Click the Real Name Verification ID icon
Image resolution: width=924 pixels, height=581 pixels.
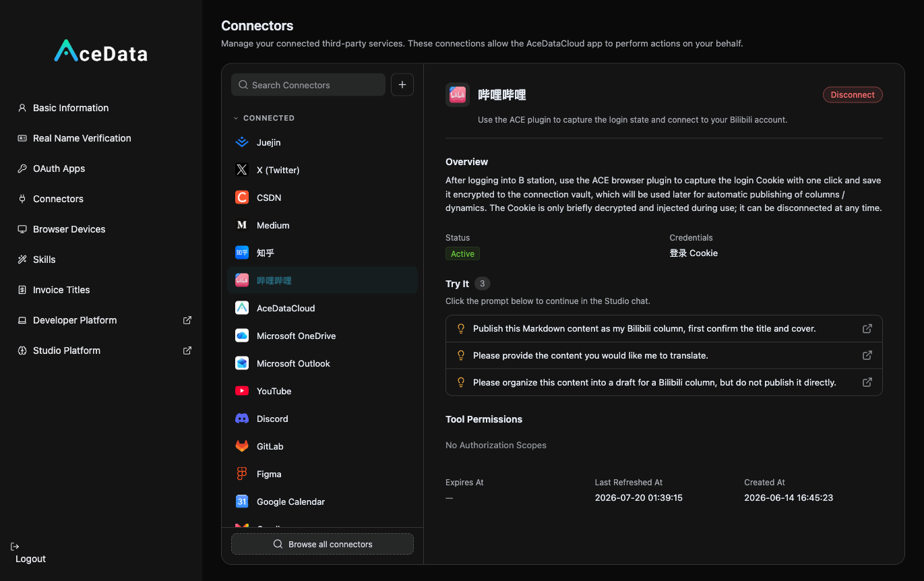pos(22,138)
